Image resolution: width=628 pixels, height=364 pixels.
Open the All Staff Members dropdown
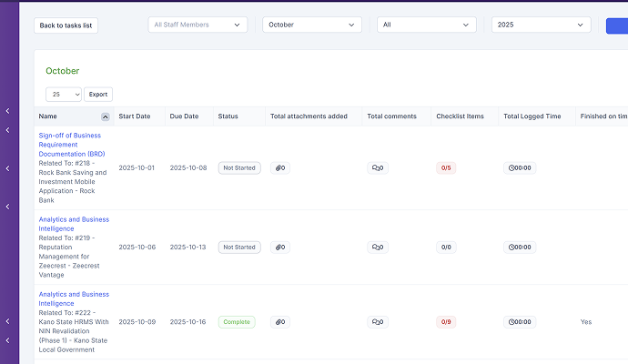point(198,25)
